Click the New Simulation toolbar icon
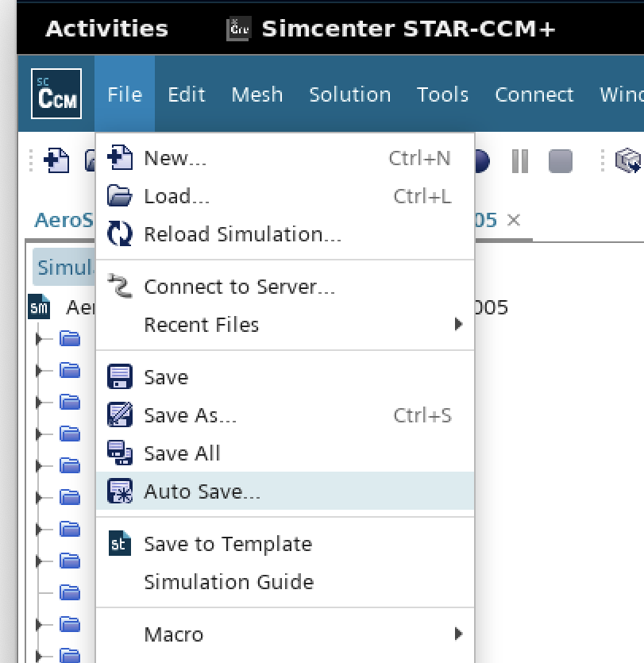Viewport: 644px width, 663px height. (56, 160)
